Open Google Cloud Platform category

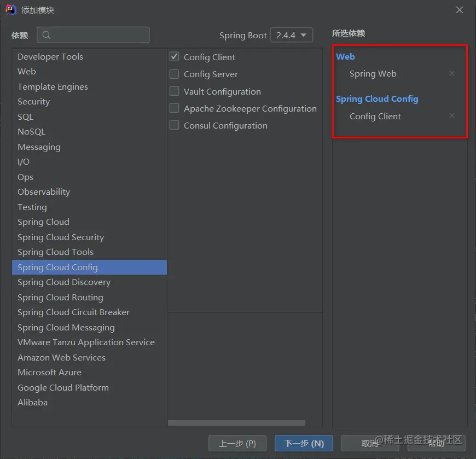pyautogui.click(x=89, y=387)
